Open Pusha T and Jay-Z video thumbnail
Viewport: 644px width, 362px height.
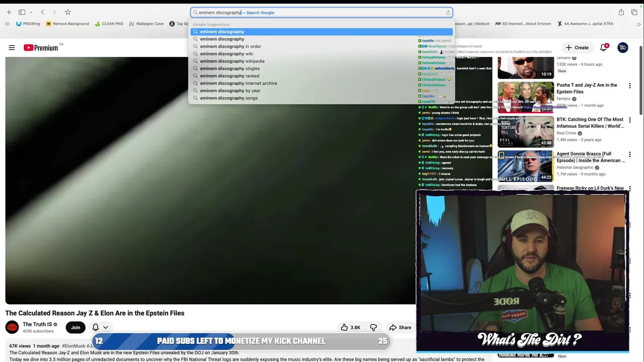pyautogui.click(x=526, y=98)
